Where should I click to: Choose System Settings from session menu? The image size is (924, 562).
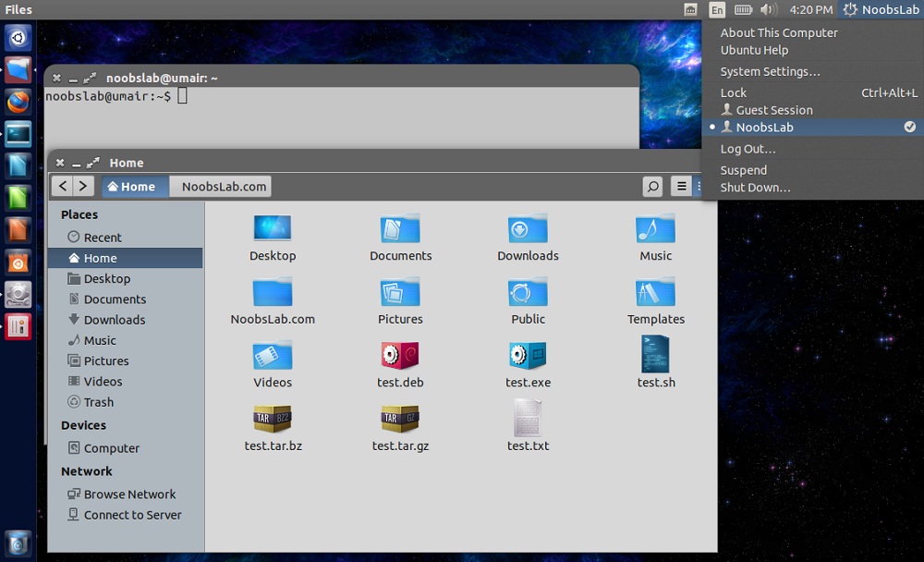coord(770,72)
